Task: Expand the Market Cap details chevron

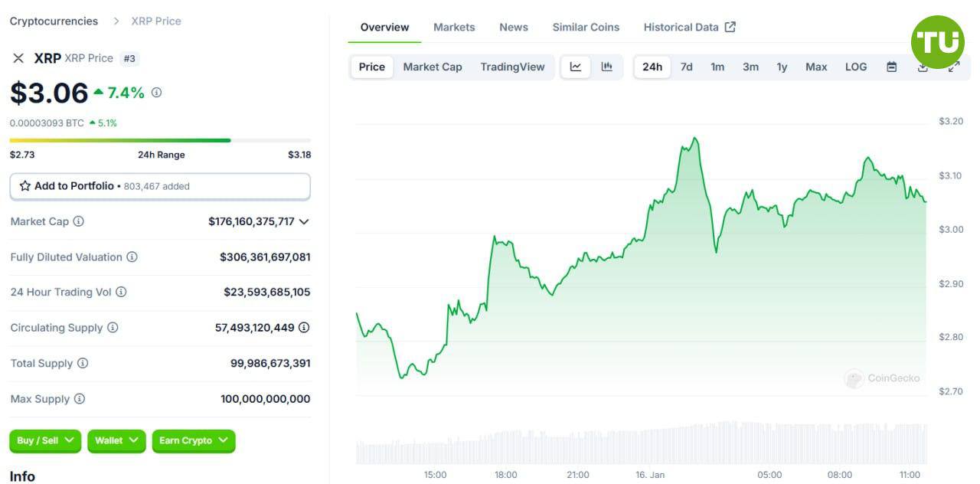Action: pos(304,221)
